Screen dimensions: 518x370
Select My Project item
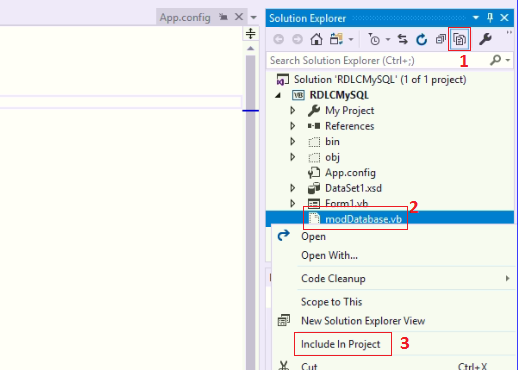tap(349, 110)
